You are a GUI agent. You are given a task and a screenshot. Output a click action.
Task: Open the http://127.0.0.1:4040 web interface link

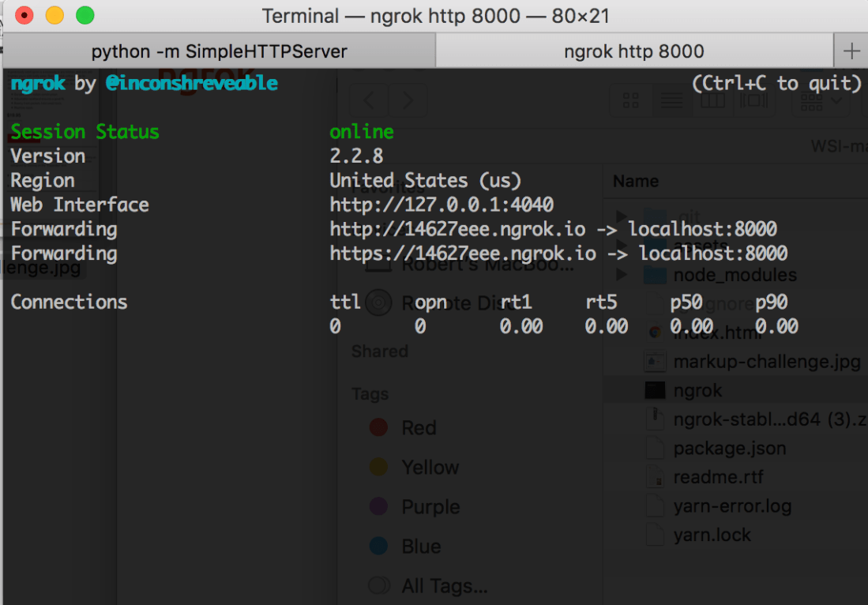point(441,205)
